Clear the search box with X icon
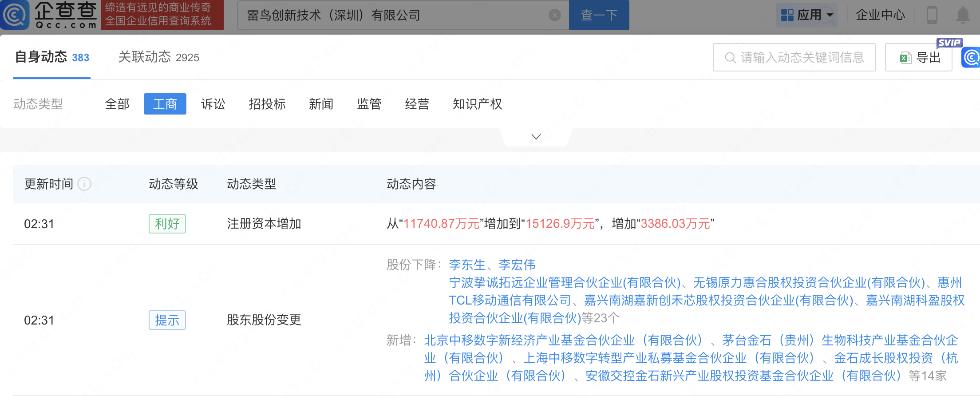980x396 pixels. click(x=554, y=16)
